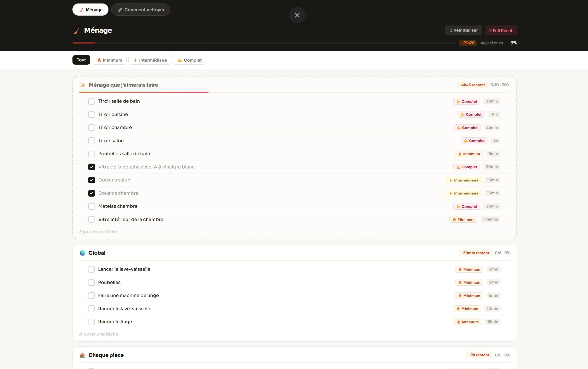Click the Complet tag on Tiroir salon
The image size is (588, 369).
click(x=474, y=141)
